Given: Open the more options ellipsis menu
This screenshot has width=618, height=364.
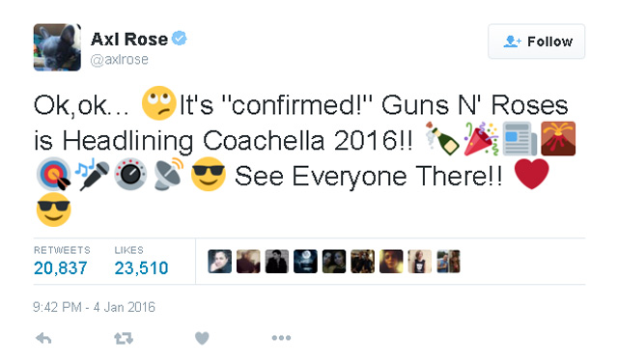Looking at the screenshot, I should tap(281, 338).
